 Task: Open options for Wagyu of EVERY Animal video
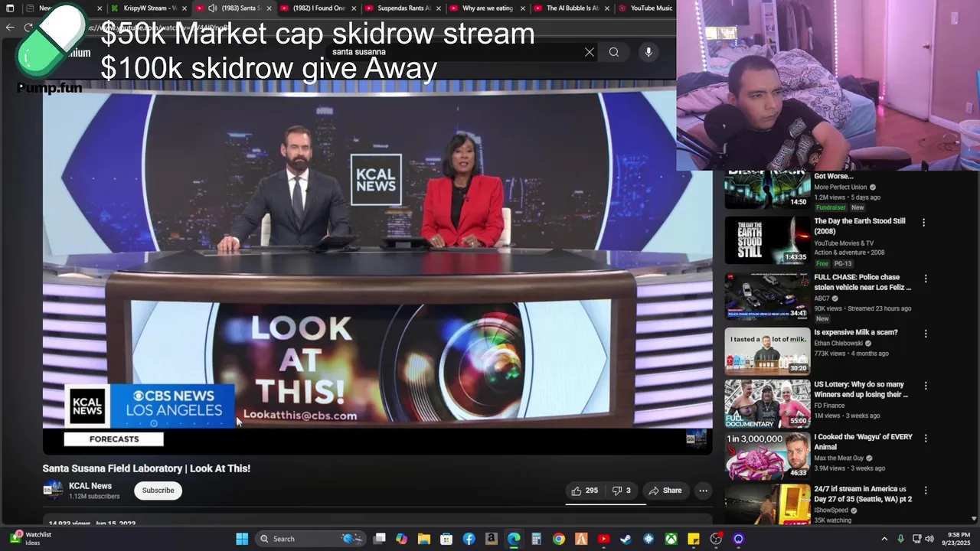pyautogui.click(x=926, y=439)
